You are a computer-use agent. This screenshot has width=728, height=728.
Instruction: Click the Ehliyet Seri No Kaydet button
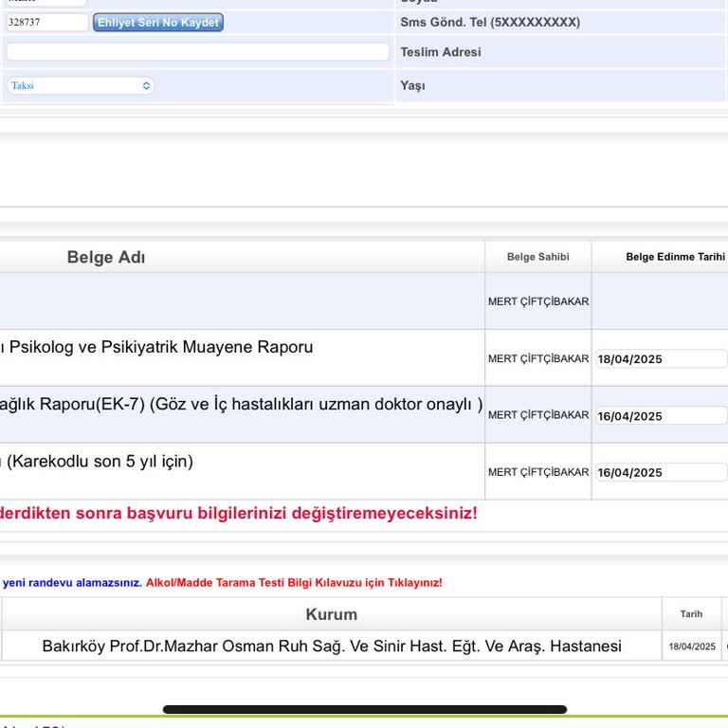tap(158, 23)
